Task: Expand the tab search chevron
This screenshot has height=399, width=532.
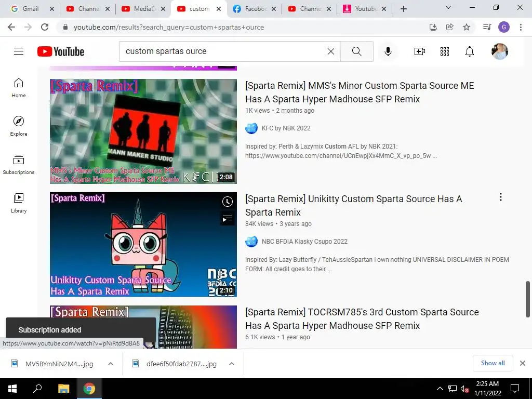Action: (448, 7)
